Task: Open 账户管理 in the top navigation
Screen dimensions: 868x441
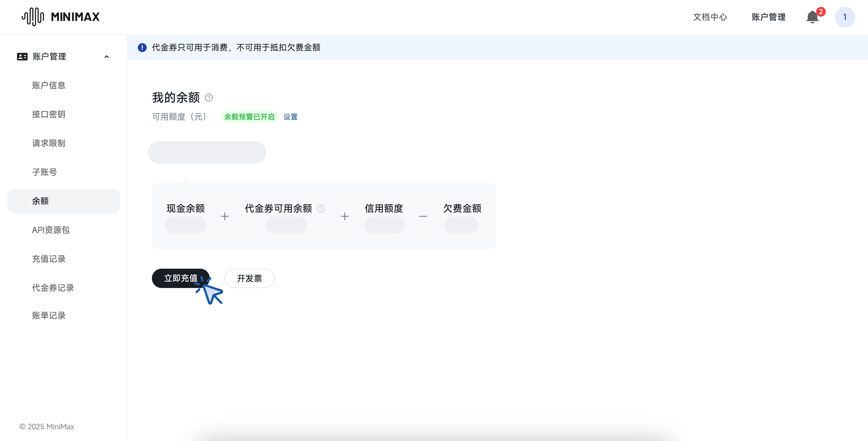Action: coord(769,17)
